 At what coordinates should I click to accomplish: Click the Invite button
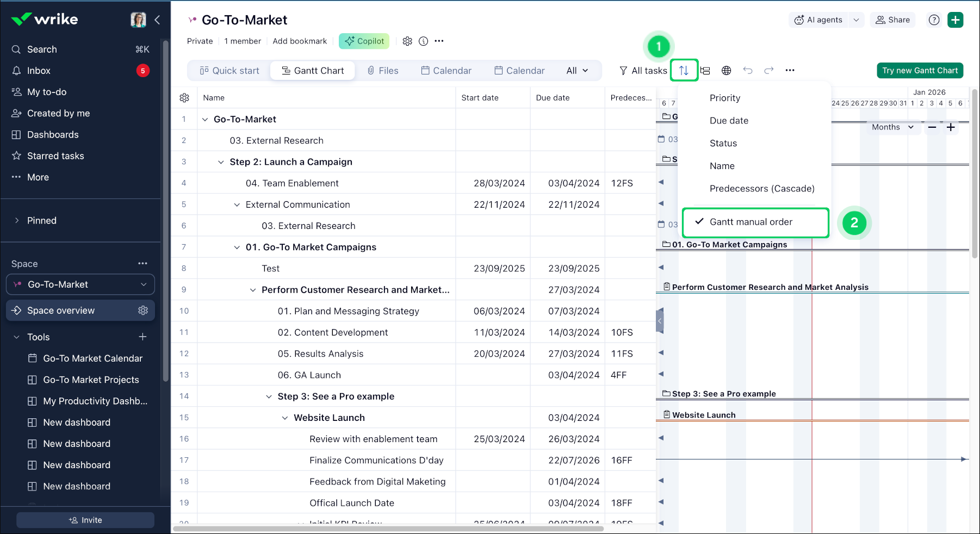(x=85, y=520)
